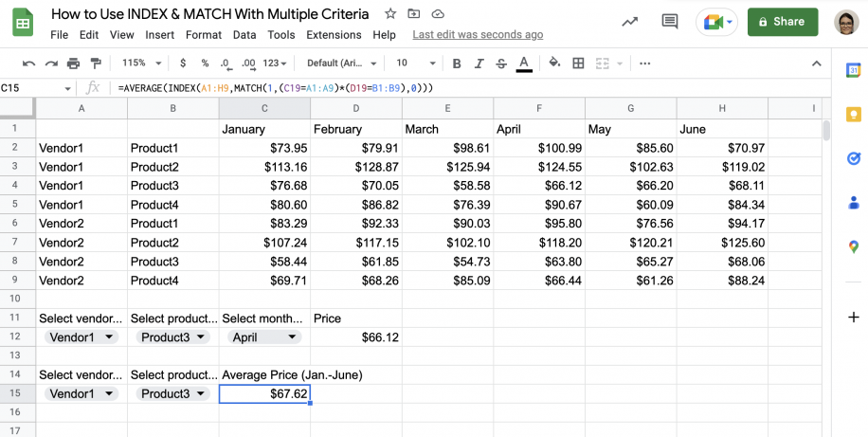Click the Undo arrow icon

click(x=28, y=64)
